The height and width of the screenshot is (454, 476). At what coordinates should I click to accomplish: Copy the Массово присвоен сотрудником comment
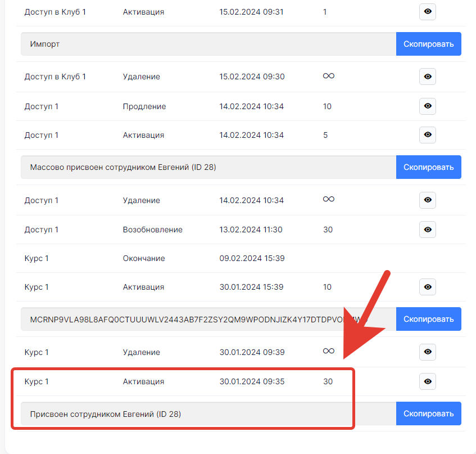[428, 167]
